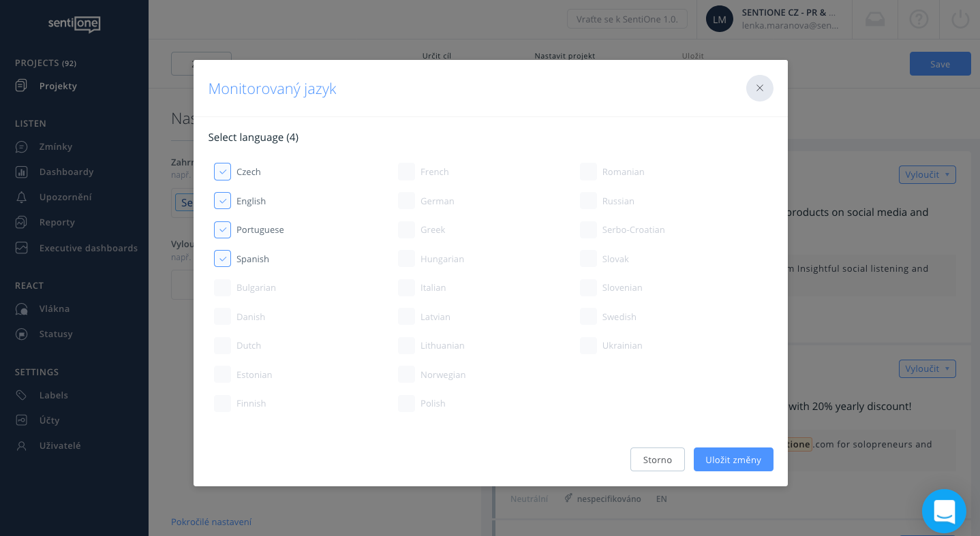Expand the lower Vyloučit dropdown

pyautogui.click(x=927, y=368)
